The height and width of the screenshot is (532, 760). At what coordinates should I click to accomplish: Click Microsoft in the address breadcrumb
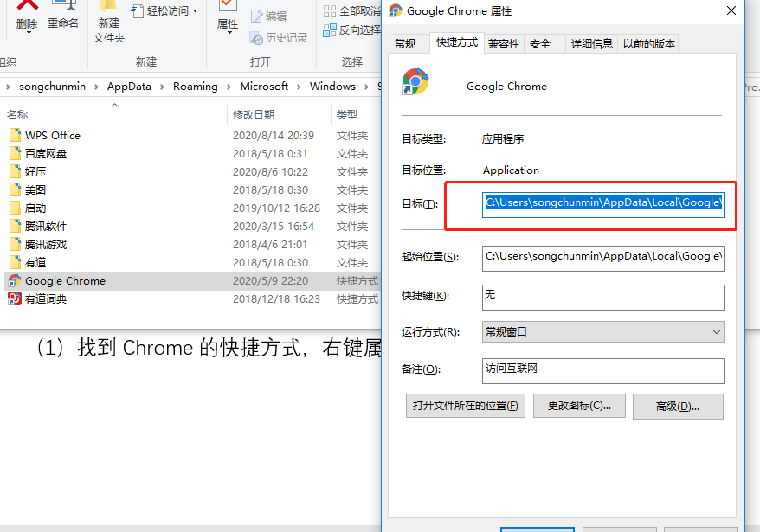pyautogui.click(x=264, y=87)
